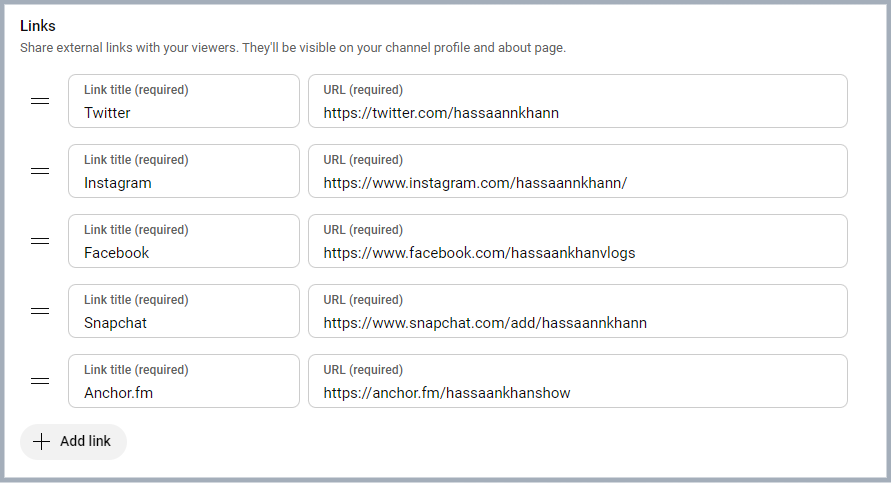Click the URL label above anchor.fm address
The height and width of the screenshot is (483, 891).
(363, 370)
